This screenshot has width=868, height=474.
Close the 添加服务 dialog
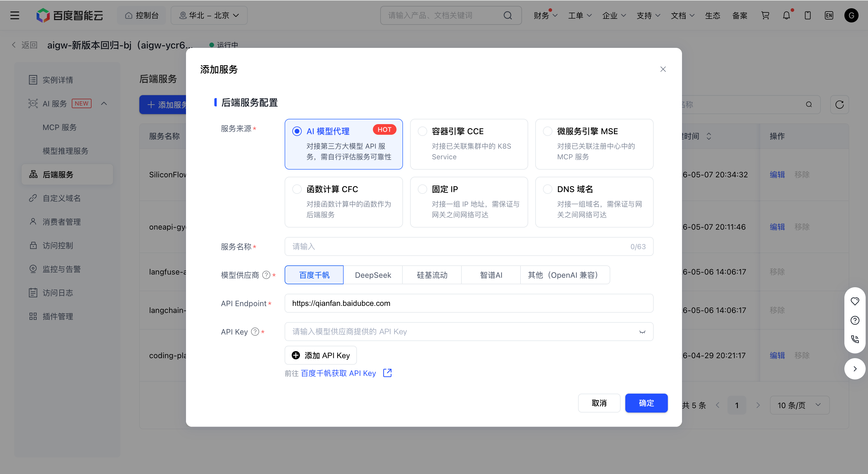(663, 69)
